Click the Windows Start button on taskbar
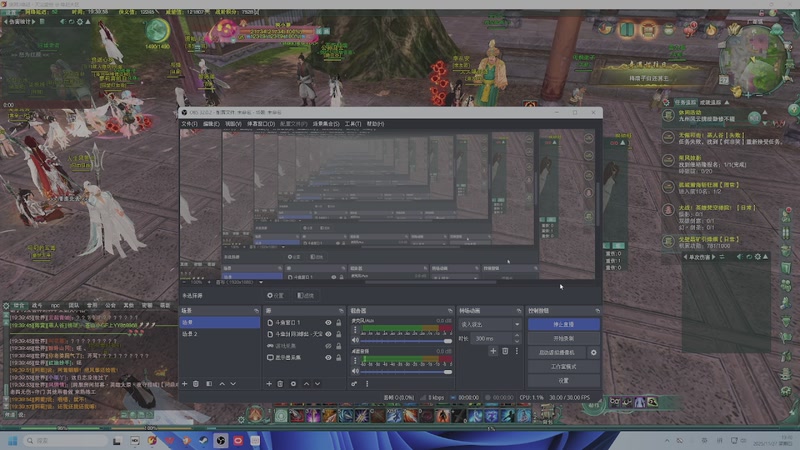 pyautogui.click(x=12, y=440)
